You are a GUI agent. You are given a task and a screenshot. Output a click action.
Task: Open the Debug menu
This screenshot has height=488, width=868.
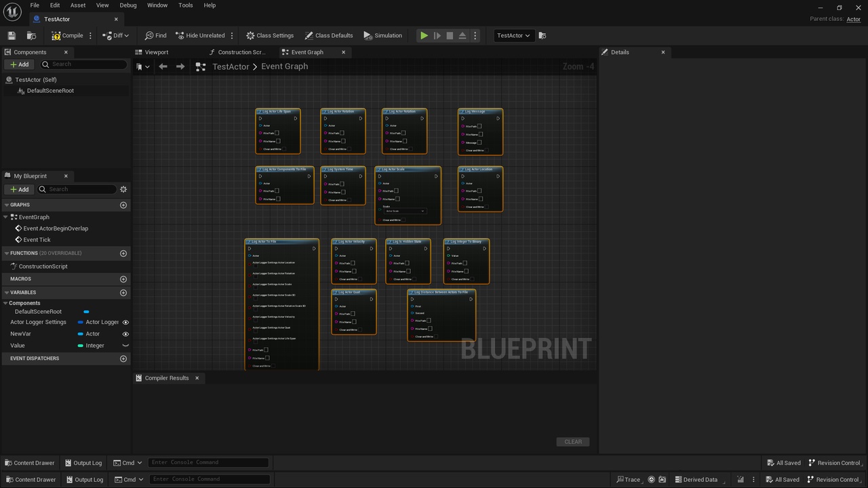click(128, 5)
